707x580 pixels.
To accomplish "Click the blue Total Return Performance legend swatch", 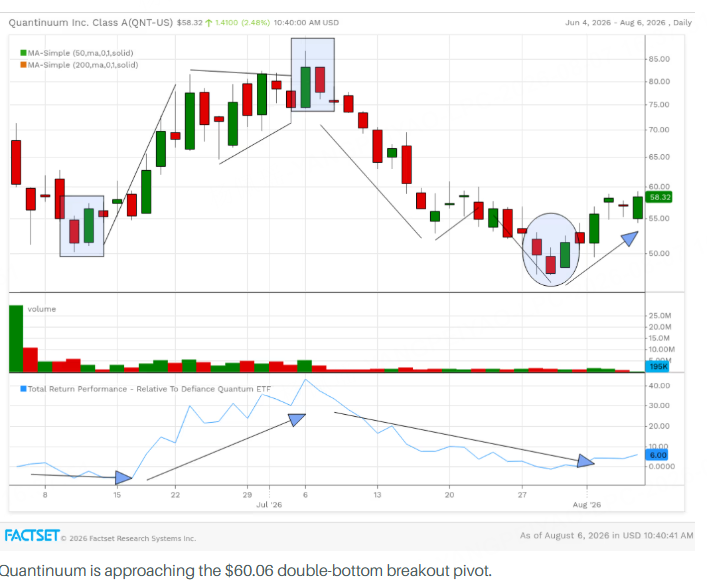I will pyautogui.click(x=23, y=388).
